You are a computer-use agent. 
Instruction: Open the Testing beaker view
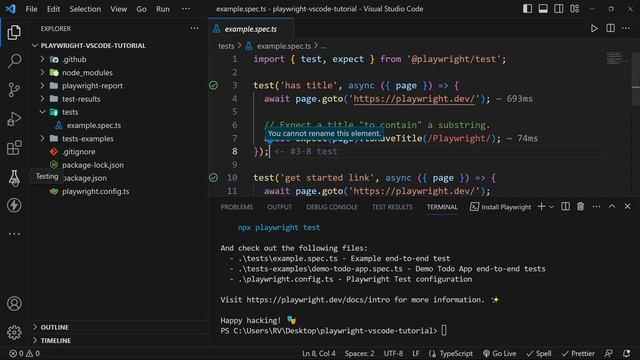point(14,178)
